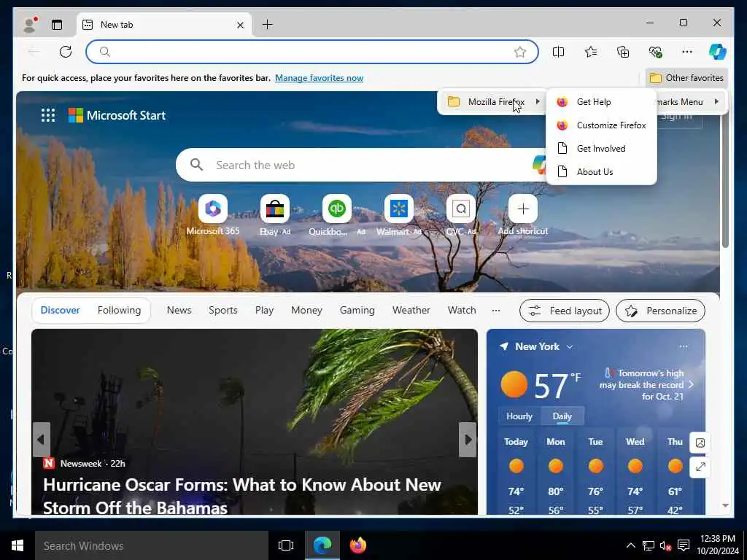The height and width of the screenshot is (560, 747).
Task: Expand Mozilla Firefox favorites folder
Action: point(494,101)
